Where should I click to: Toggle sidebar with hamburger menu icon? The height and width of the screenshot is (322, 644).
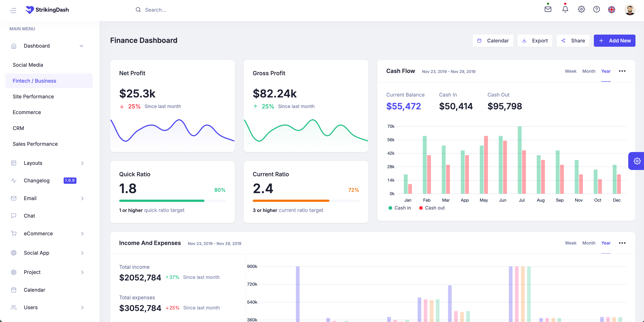[x=13, y=10]
